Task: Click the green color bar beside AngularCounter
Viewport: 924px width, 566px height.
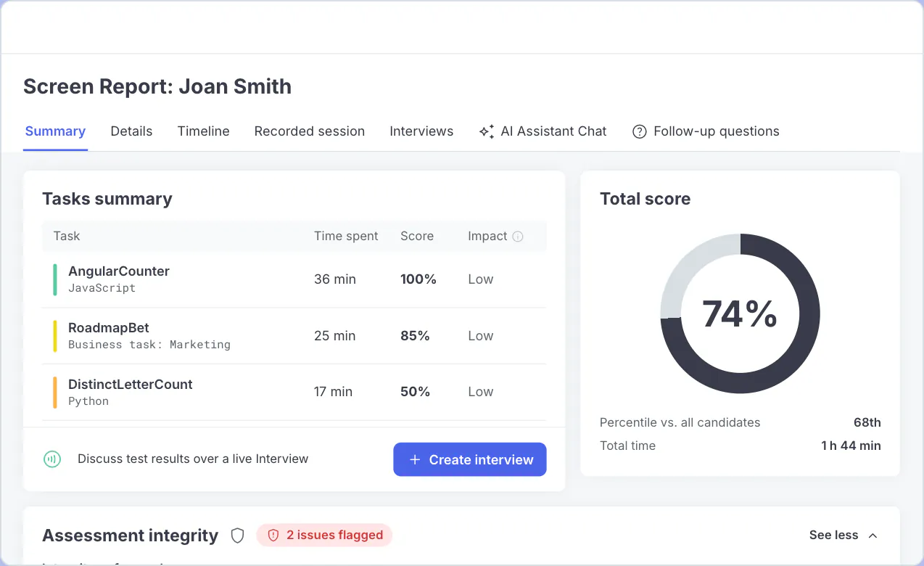Action: [x=55, y=280]
